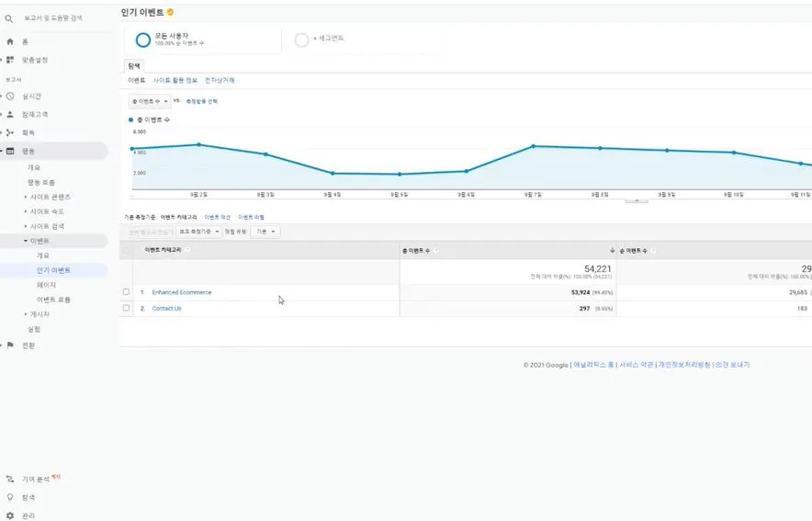Open the Enhanced Ecommerce category link
Image resolution: width=812 pixels, height=521 pixels.
pyautogui.click(x=182, y=292)
